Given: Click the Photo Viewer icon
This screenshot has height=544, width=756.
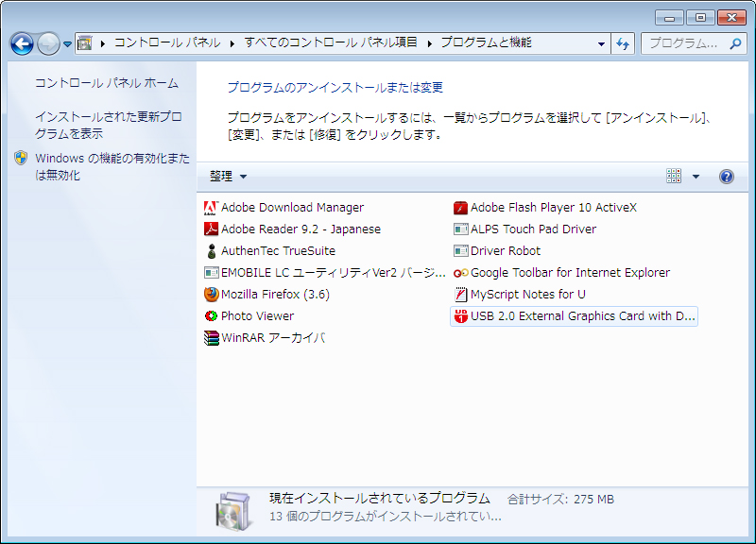Looking at the screenshot, I should pyautogui.click(x=211, y=316).
